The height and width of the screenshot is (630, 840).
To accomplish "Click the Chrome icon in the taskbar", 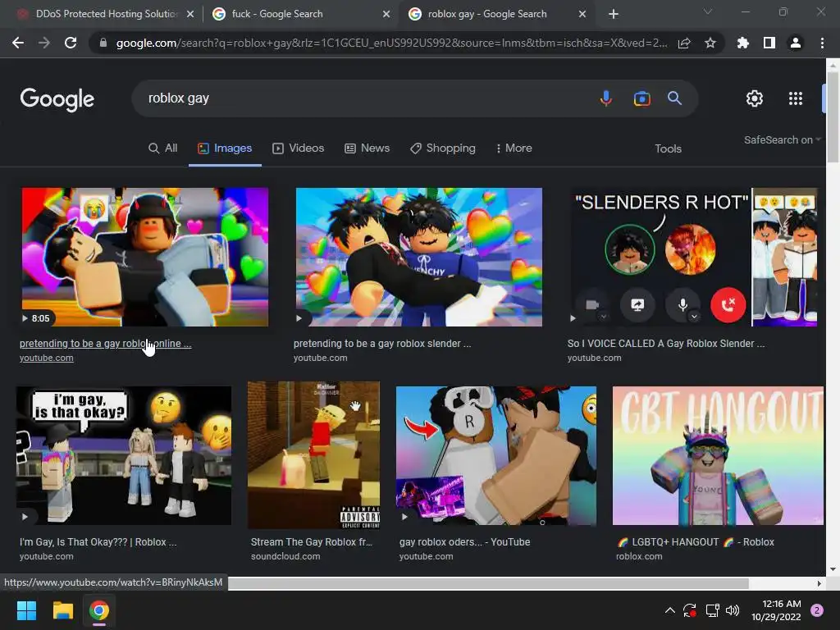I will (99, 610).
